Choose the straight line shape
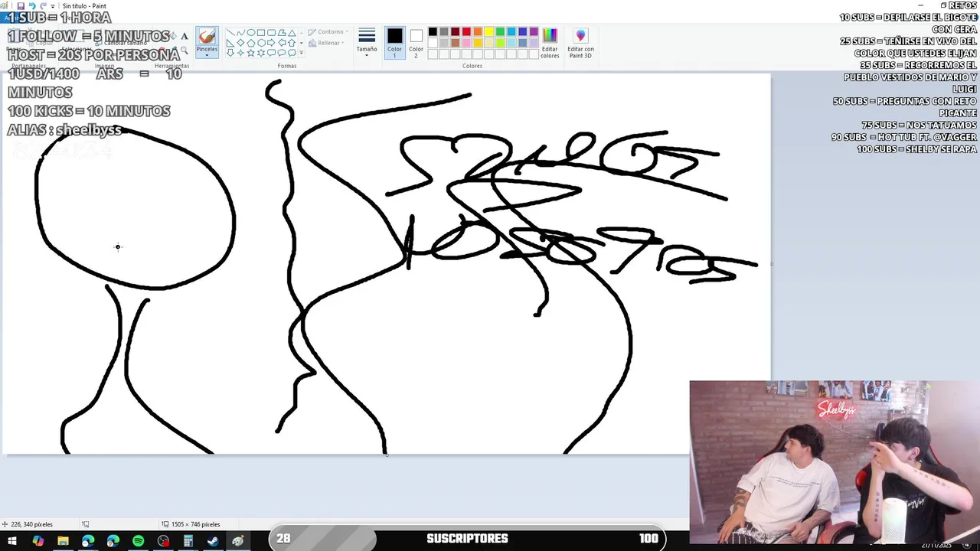 click(x=230, y=33)
